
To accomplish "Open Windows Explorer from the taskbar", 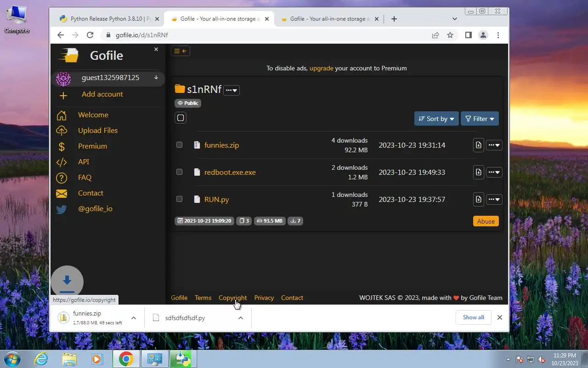I will click(69, 359).
